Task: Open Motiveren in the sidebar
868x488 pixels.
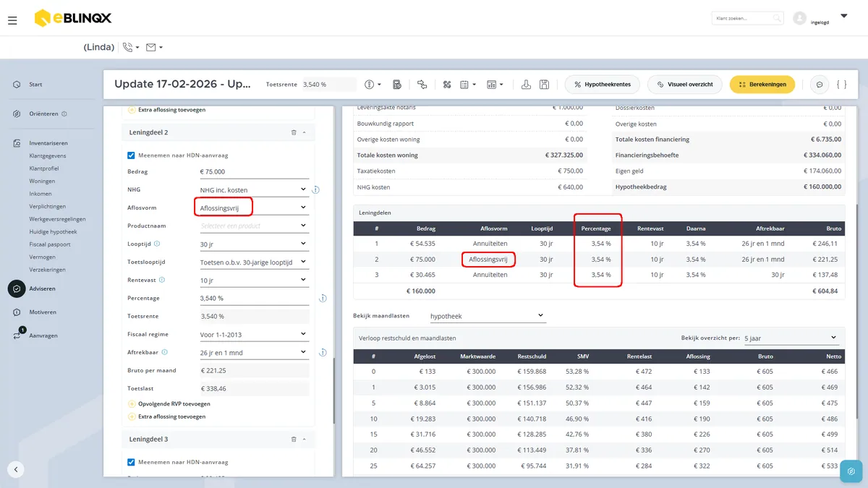Action: (43, 312)
